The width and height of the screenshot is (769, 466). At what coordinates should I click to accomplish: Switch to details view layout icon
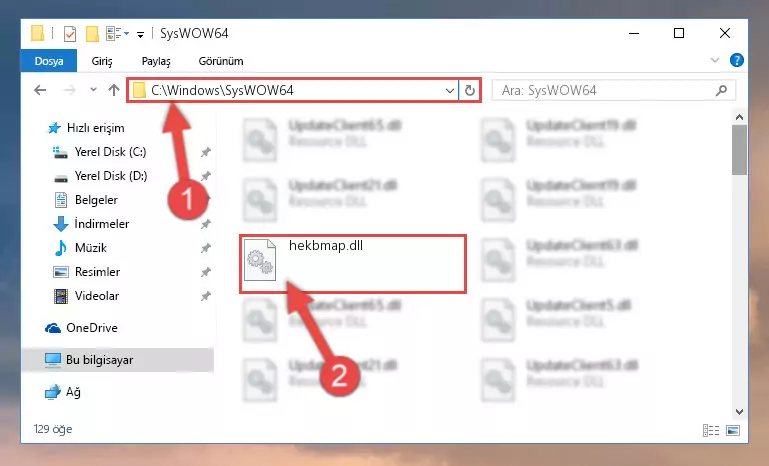pyautogui.click(x=711, y=430)
